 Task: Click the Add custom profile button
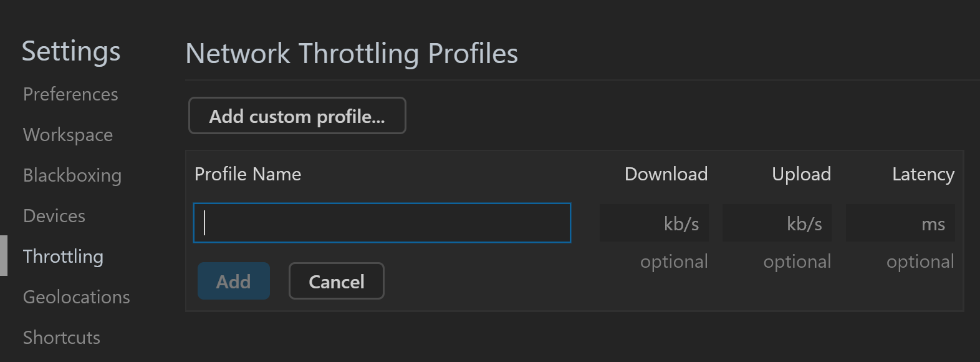pos(297,116)
